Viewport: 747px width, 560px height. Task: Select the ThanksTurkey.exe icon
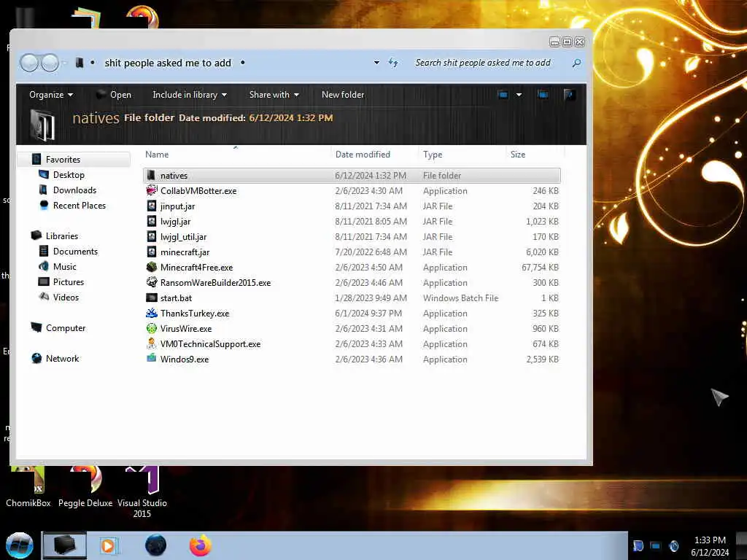coord(151,313)
